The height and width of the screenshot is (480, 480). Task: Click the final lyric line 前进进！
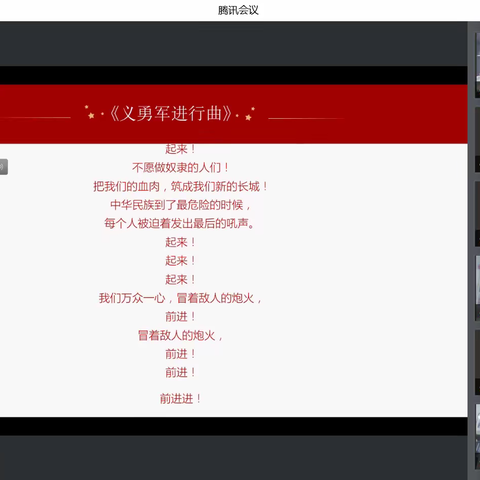point(180,399)
